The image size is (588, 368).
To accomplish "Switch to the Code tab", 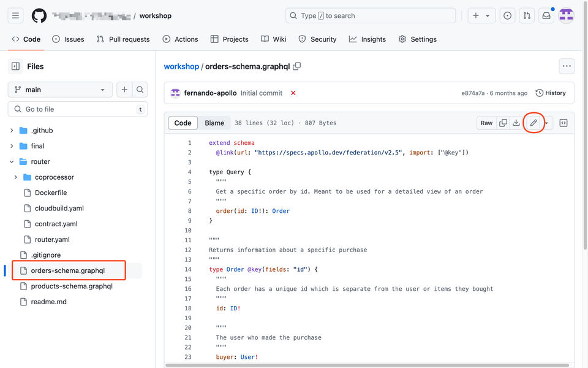I will pyautogui.click(x=26, y=39).
